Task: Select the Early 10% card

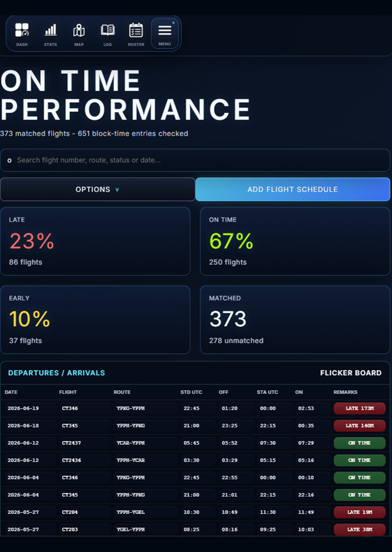Action: [x=95, y=320]
